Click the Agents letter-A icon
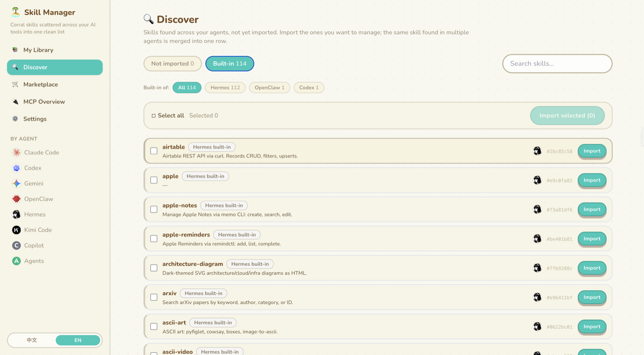The image size is (644, 355). [17, 261]
